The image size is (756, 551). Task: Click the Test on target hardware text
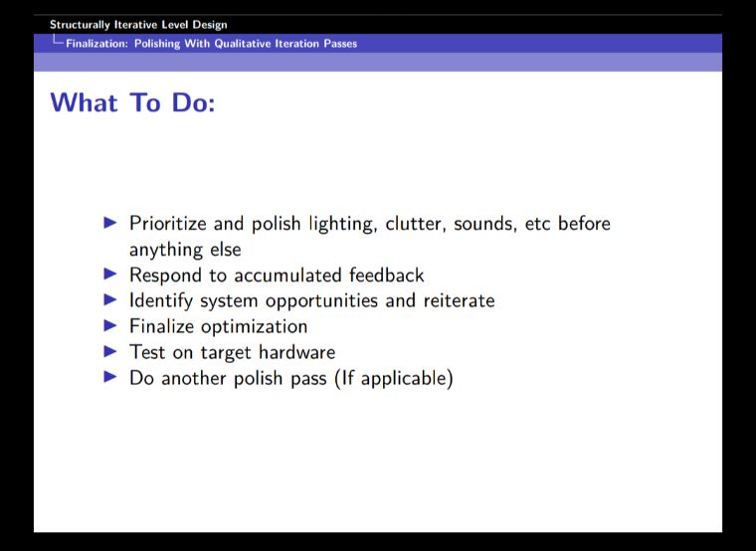pyautogui.click(x=232, y=352)
